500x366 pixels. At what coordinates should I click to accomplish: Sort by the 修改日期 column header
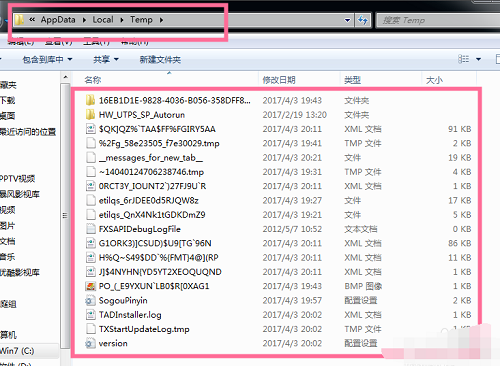pyautogui.click(x=279, y=80)
